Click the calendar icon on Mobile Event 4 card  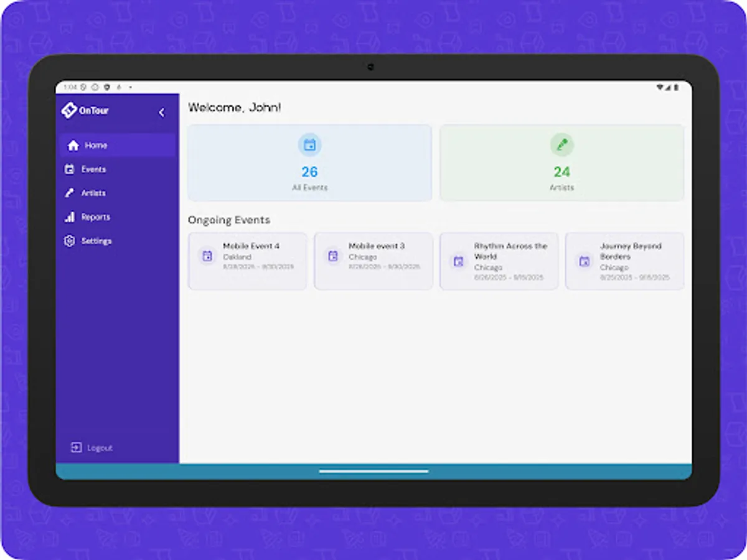(x=207, y=256)
